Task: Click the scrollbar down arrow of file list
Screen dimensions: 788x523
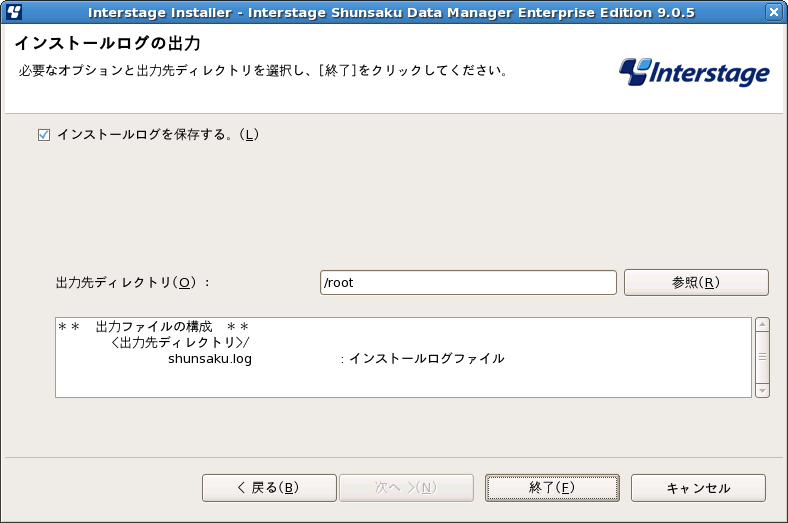Action: tap(762, 390)
